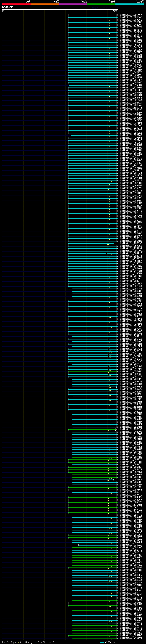This screenshot has width=146, height=644.
Task: Click the UniRef100_O04920 label
Action: click(x=131, y=337)
